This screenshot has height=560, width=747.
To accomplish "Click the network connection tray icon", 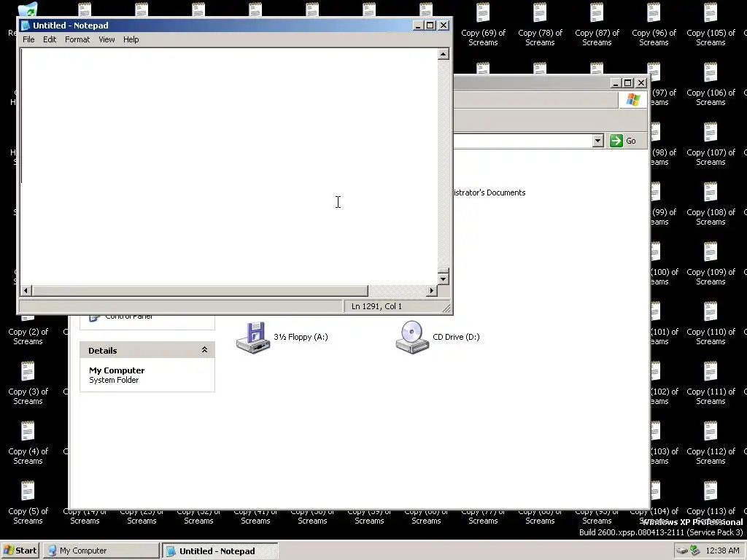I will pos(695,551).
